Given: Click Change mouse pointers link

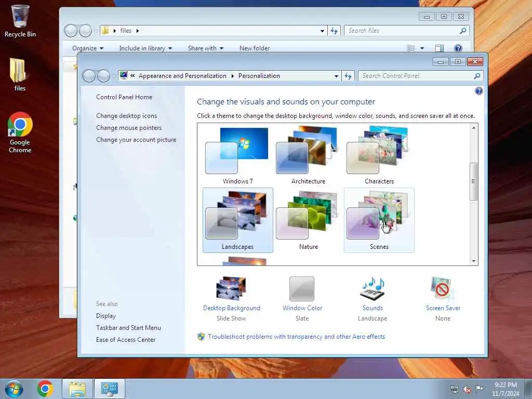Looking at the screenshot, I should click(129, 128).
